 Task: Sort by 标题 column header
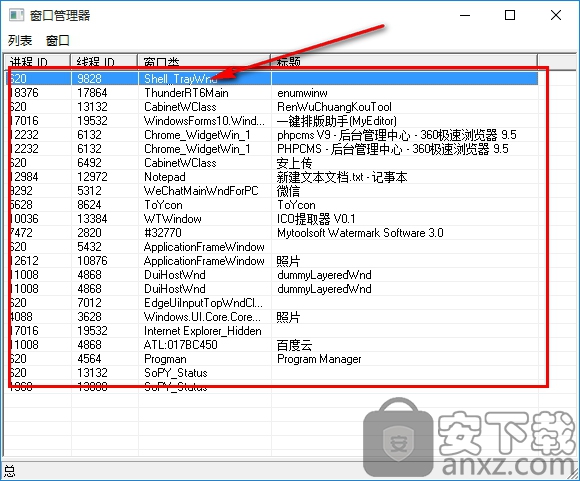(404, 61)
